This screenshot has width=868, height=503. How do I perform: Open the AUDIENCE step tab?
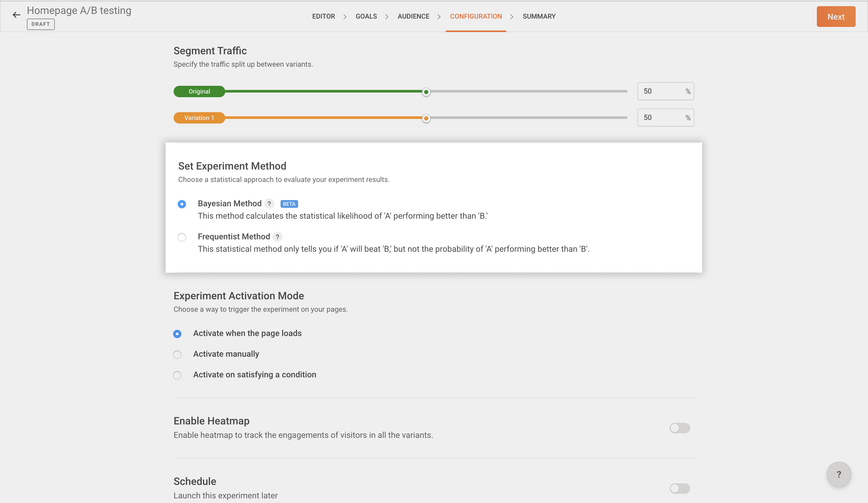[x=413, y=17]
